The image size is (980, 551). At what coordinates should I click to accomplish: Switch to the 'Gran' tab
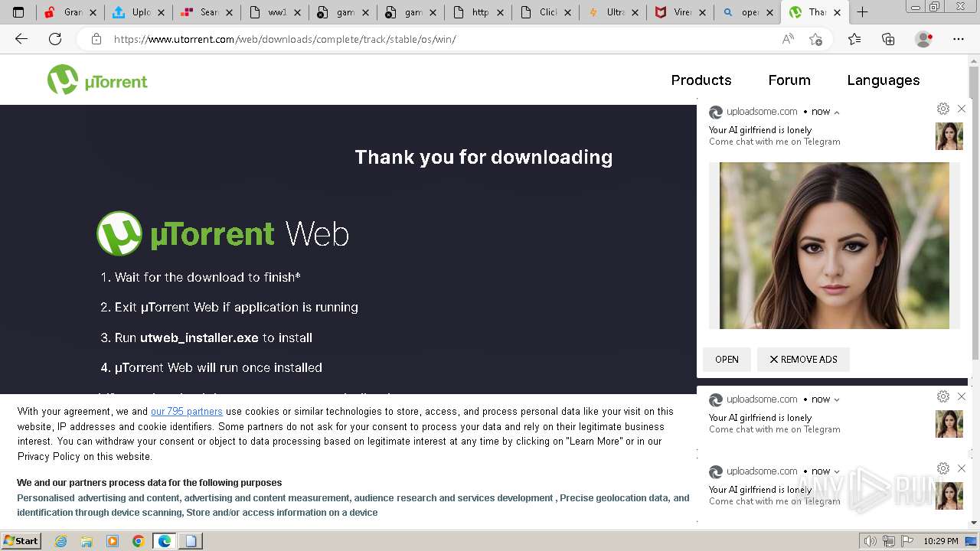pos(69,12)
